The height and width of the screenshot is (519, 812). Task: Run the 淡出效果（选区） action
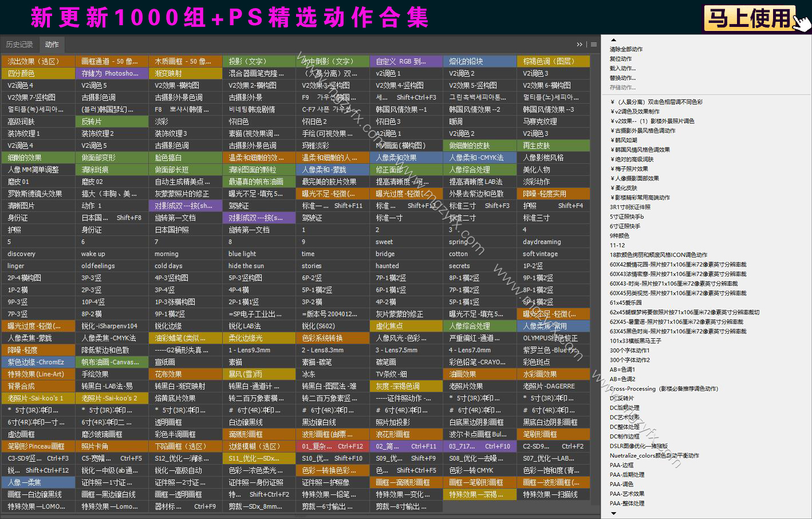tap(38, 61)
